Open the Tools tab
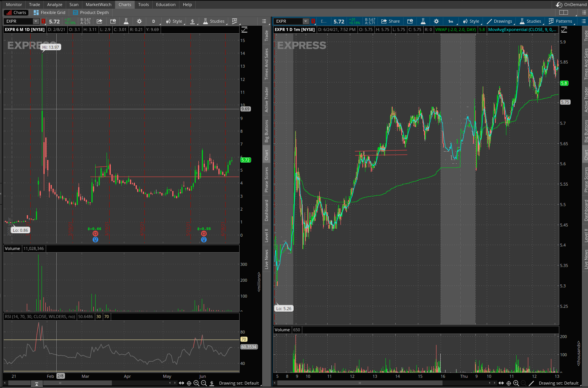 click(144, 5)
